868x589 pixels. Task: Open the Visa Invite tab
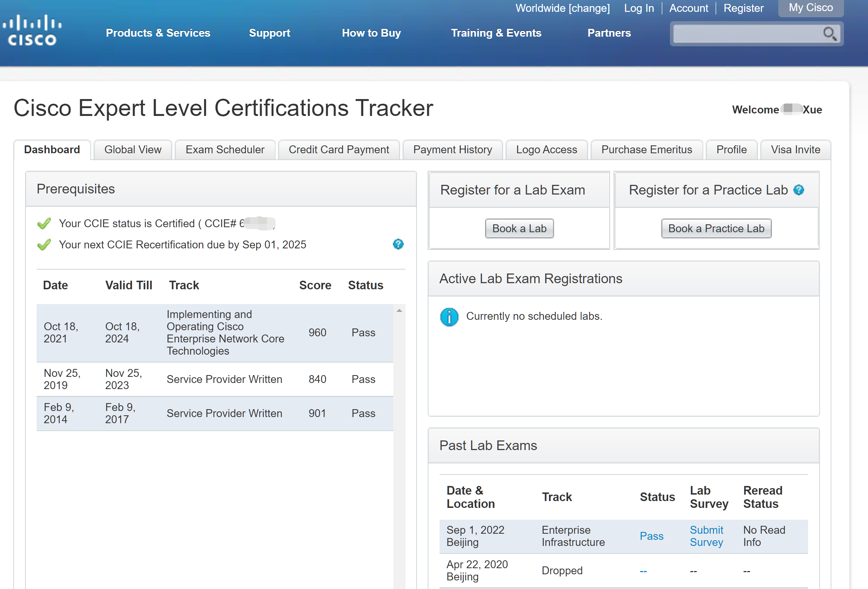point(796,149)
